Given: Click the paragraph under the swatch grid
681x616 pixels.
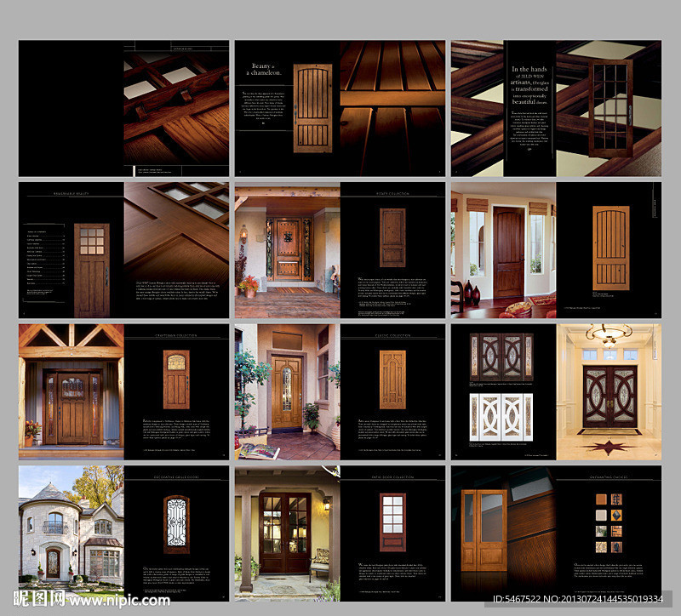Looking at the screenshot, I should pos(609,570).
